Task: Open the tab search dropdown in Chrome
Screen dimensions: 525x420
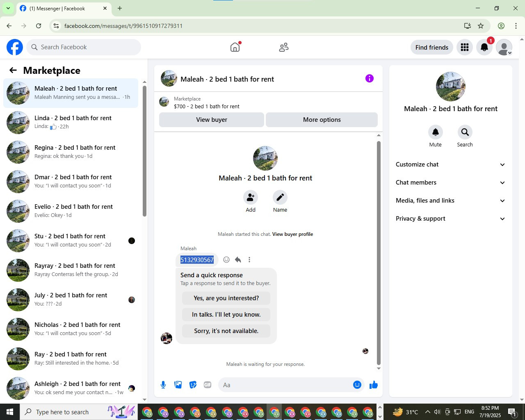Action: [x=8, y=8]
